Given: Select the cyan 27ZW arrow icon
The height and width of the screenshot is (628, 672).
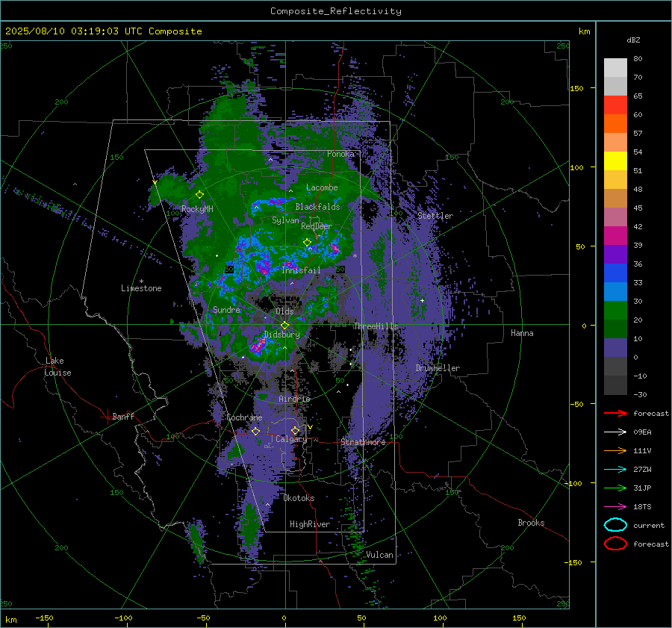Looking at the screenshot, I should (615, 470).
